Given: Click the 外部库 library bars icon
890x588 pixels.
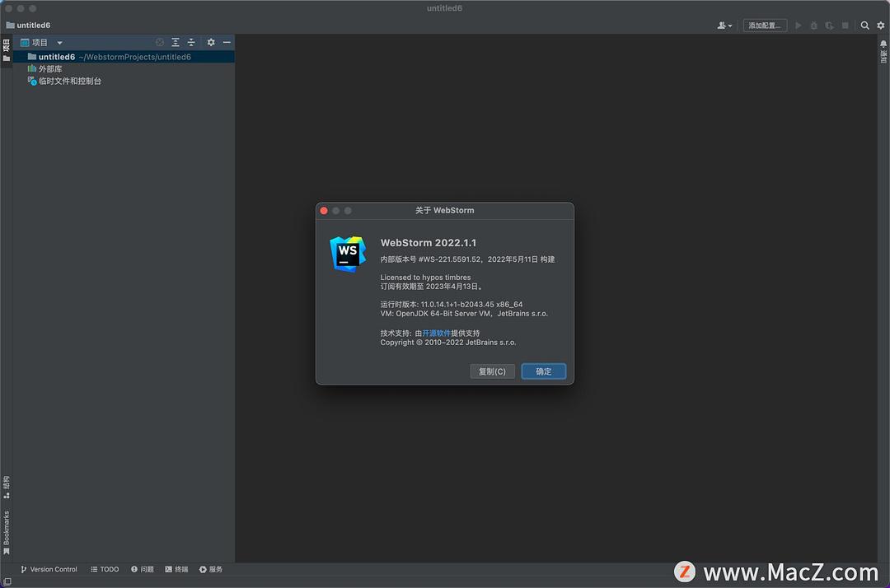Looking at the screenshot, I should coord(32,68).
